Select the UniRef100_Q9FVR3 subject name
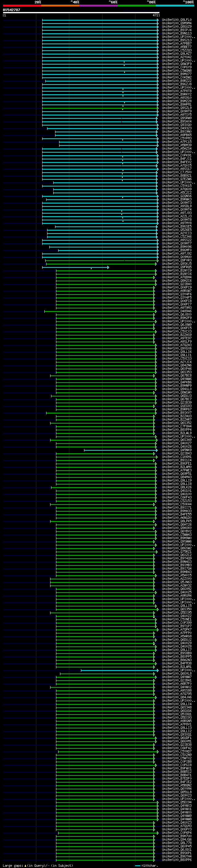197x868 pixels. point(177,260)
